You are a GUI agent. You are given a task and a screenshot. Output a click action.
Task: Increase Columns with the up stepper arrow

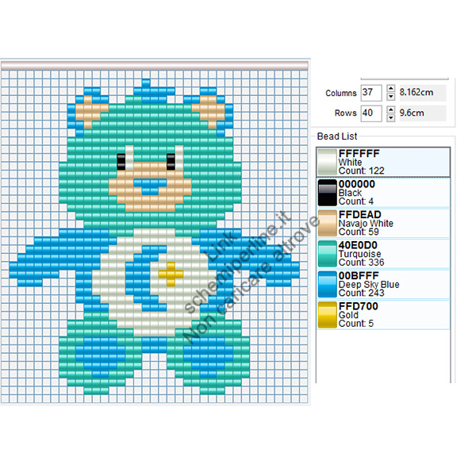coord(390,89)
